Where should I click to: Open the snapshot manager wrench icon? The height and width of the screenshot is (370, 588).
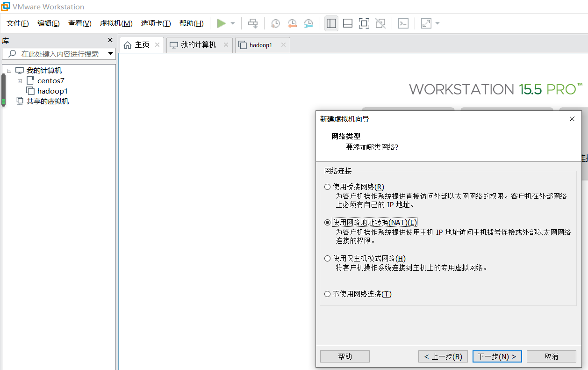point(308,23)
